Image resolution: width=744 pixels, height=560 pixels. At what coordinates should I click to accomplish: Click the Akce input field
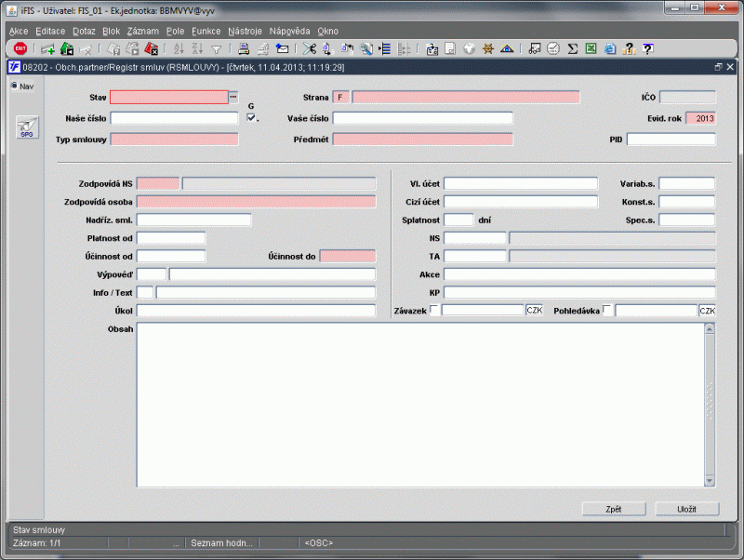[x=579, y=274]
